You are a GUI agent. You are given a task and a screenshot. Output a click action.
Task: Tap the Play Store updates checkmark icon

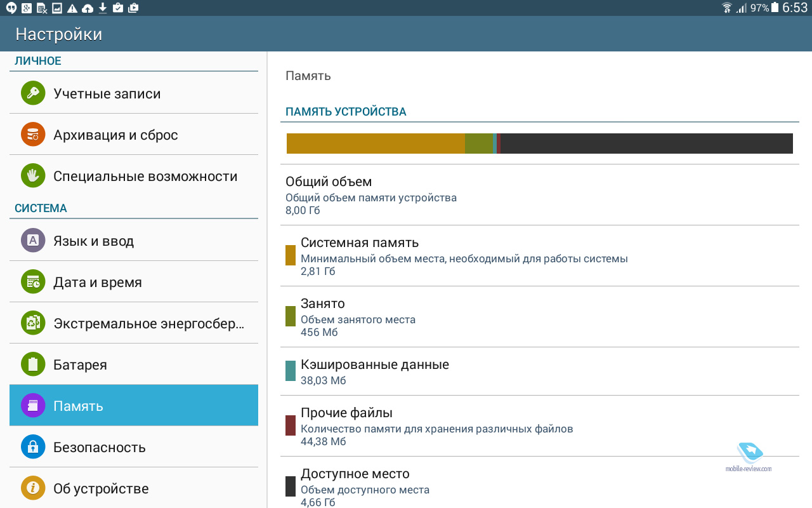117,8
